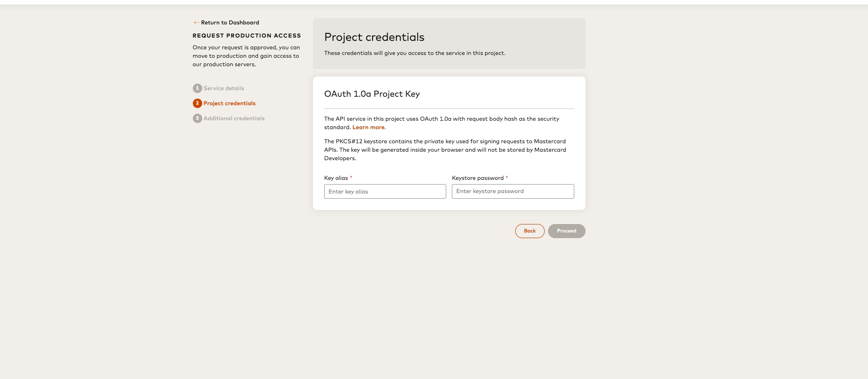The image size is (868, 379).
Task: Click the orange step 2 number circle
Action: [197, 103]
